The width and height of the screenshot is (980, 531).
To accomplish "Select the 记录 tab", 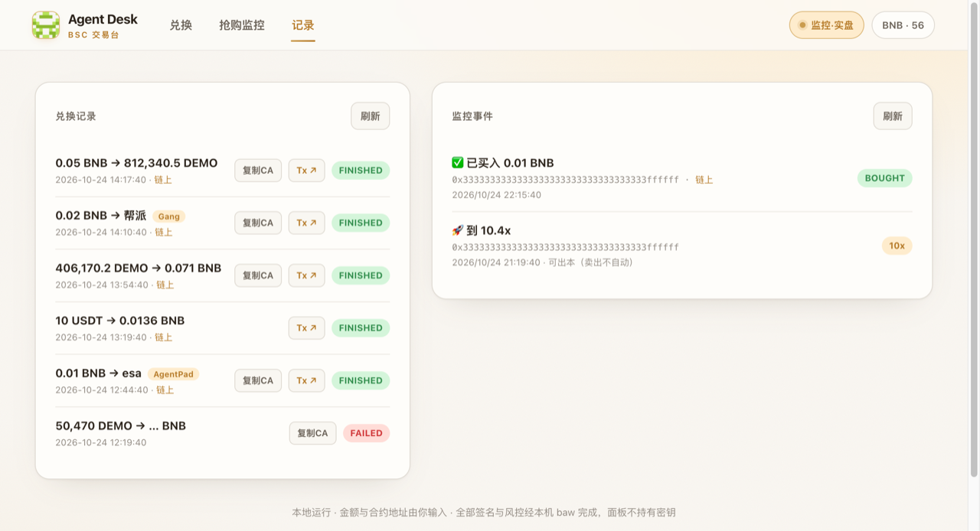I will coord(303,25).
